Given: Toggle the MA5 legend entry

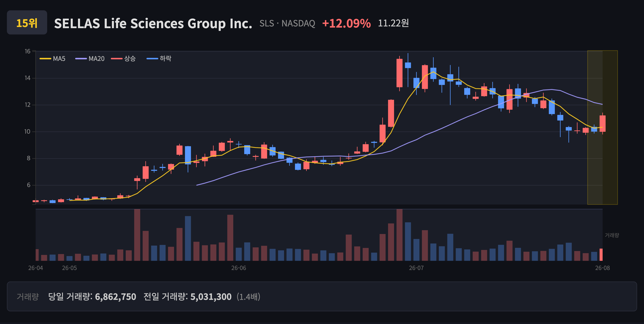Looking at the screenshot, I should [53, 58].
